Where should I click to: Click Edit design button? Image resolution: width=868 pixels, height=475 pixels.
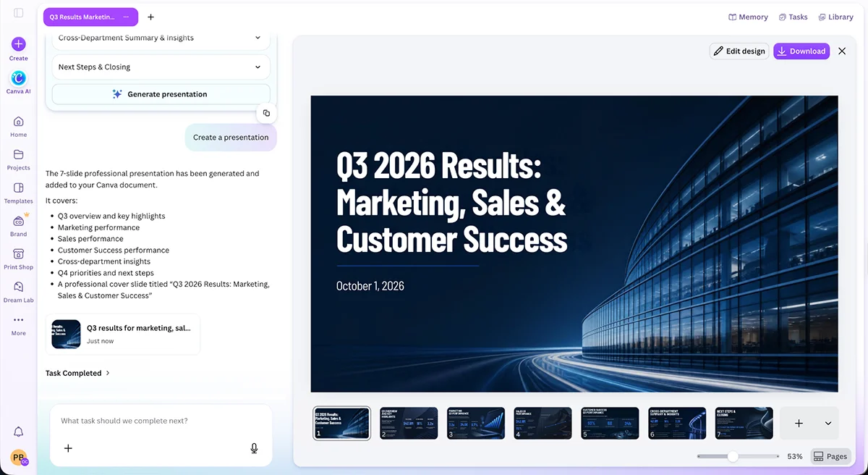[739, 51]
